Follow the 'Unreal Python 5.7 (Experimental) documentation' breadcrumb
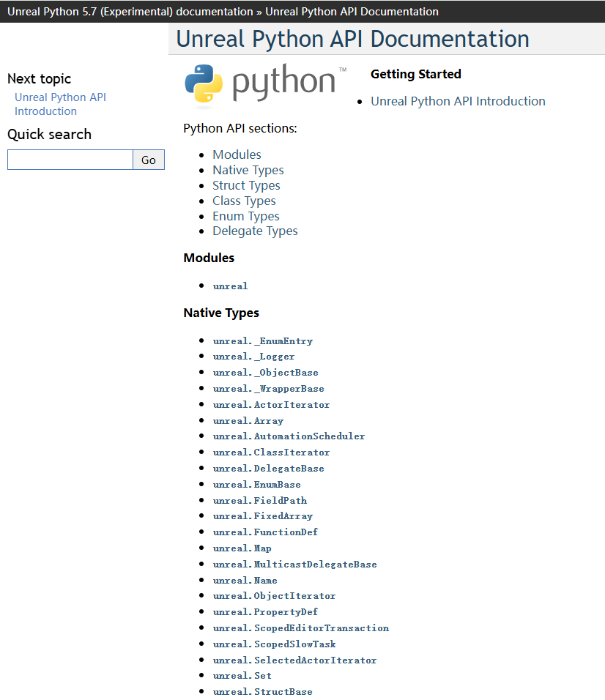 click(x=130, y=12)
